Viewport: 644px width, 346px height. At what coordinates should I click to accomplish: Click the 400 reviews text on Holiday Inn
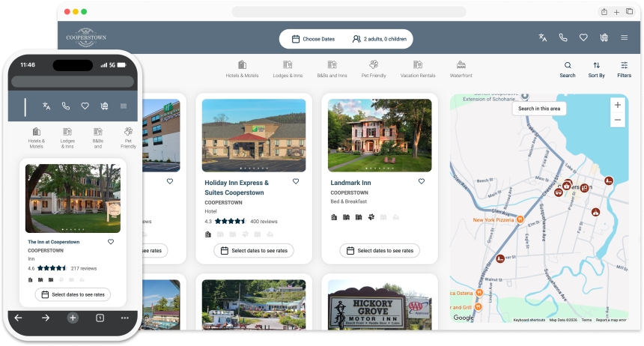(x=264, y=222)
